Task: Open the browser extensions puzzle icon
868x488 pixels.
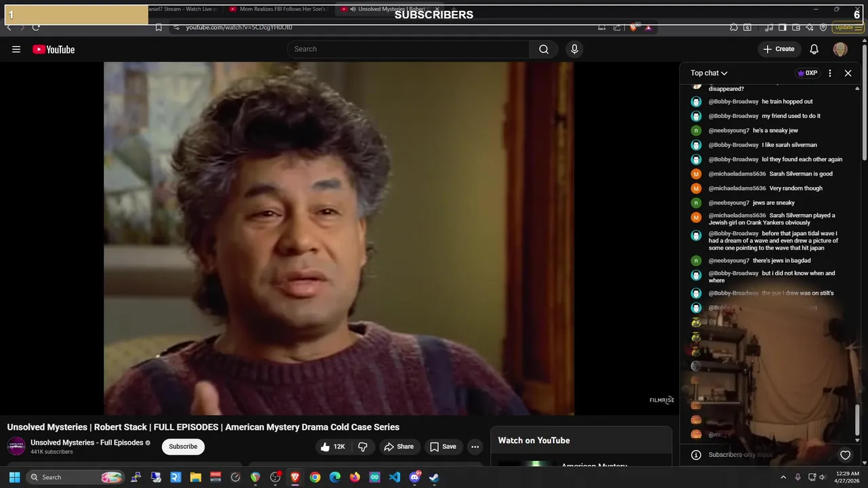Action: click(x=734, y=27)
